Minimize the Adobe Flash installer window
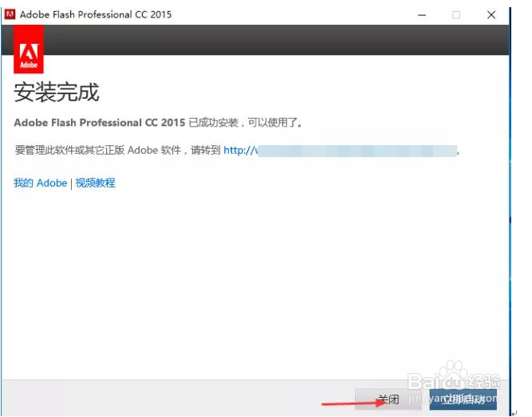Viewport: 532px width, 417px height. click(x=422, y=15)
